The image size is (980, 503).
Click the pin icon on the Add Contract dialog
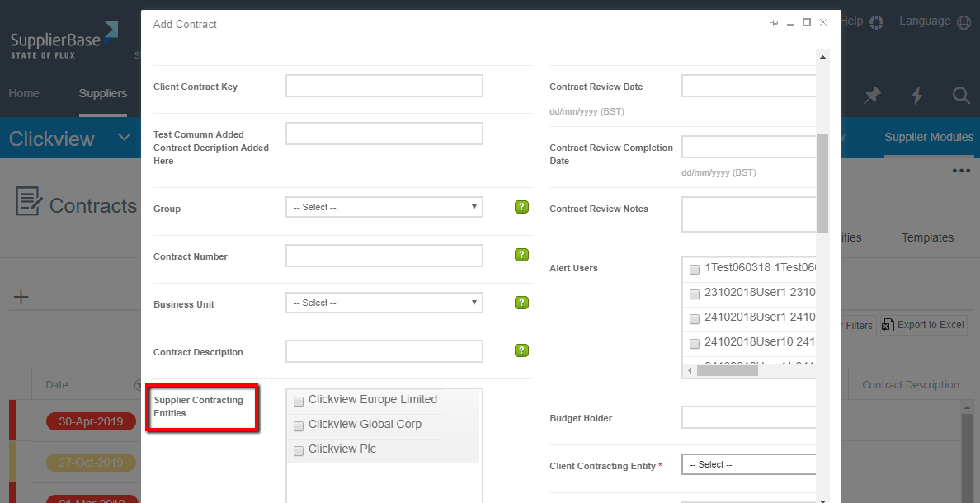[x=773, y=23]
